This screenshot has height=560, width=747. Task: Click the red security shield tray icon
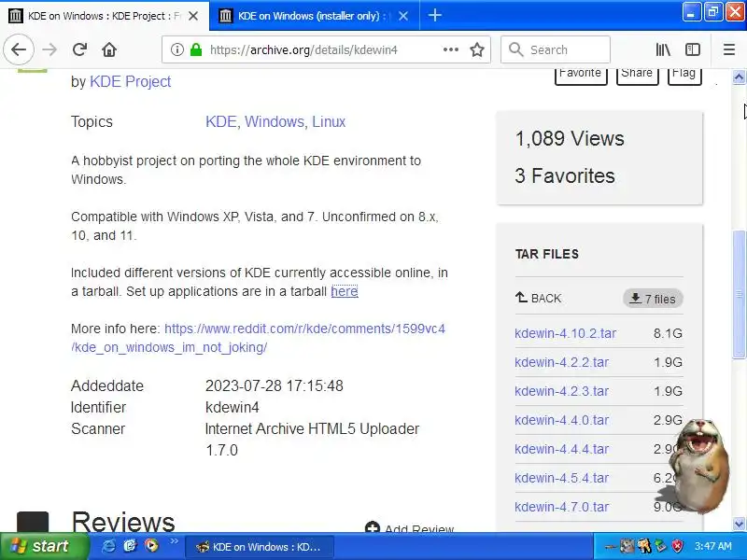tap(677, 546)
